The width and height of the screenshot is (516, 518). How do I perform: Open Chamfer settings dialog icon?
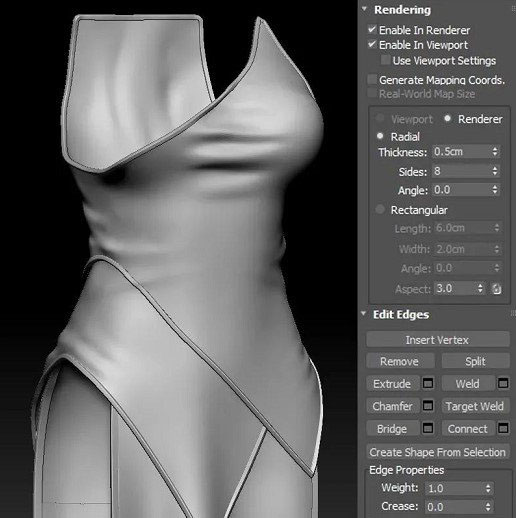click(428, 406)
